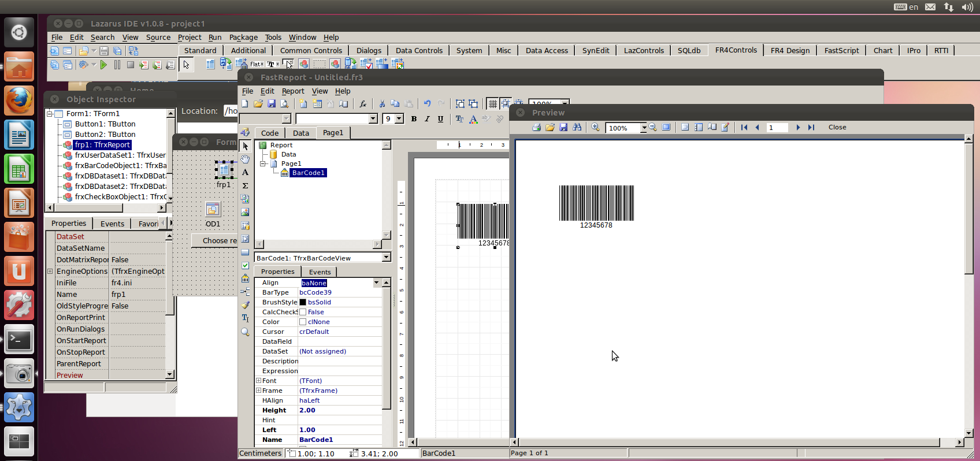Image resolution: width=980 pixels, height=461 pixels.
Task: Select the Sigma system text tool
Action: tap(246, 185)
